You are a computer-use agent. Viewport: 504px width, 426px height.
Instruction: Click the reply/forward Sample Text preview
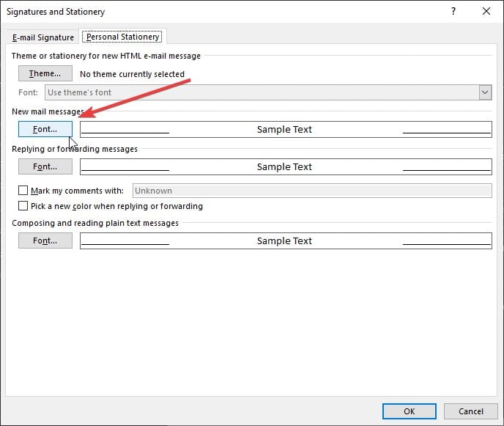point(285,166)
